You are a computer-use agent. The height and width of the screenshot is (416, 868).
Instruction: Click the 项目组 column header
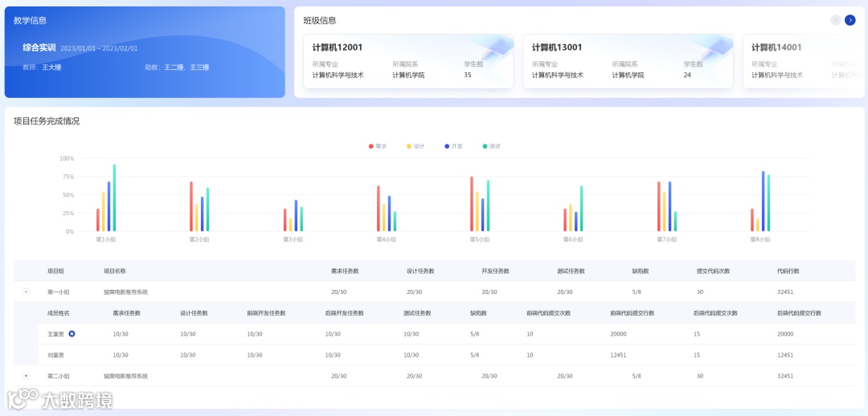point(56,271)
